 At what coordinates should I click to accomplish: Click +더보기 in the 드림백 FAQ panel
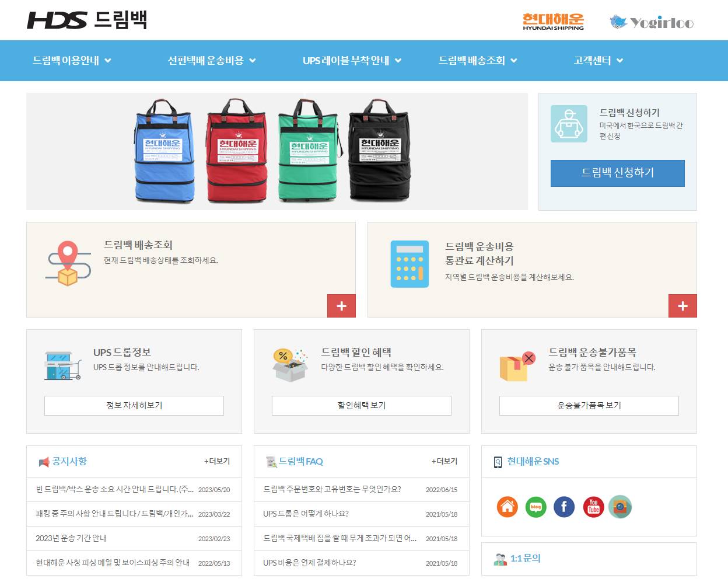point(444,462)
